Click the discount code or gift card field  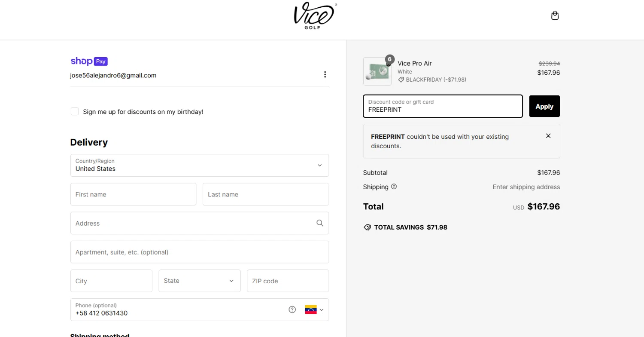(442, 106)
